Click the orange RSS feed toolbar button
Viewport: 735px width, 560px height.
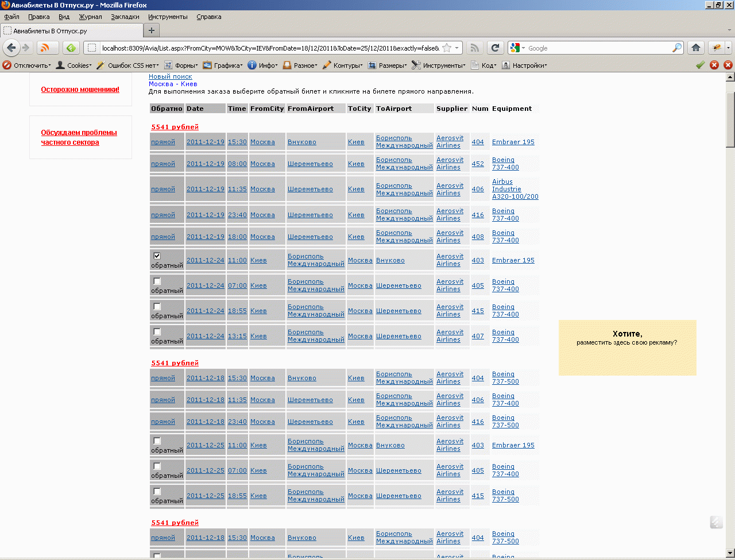tap(48, 48)
